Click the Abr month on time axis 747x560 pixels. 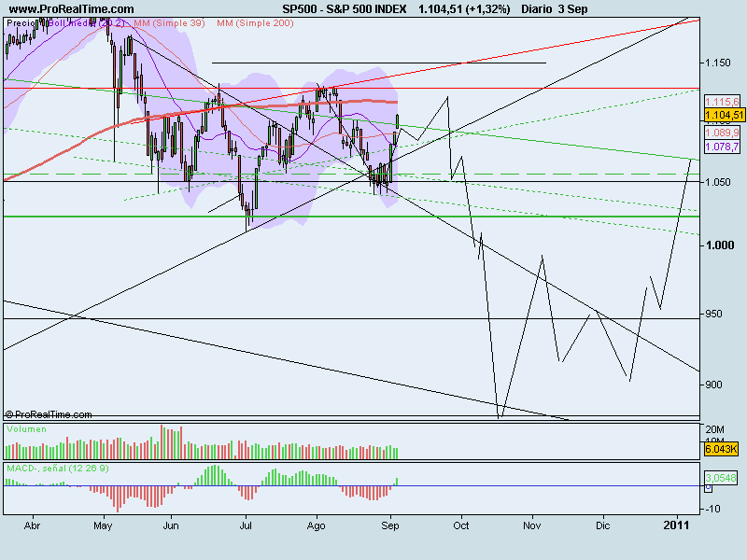click(x=32, y=525)
